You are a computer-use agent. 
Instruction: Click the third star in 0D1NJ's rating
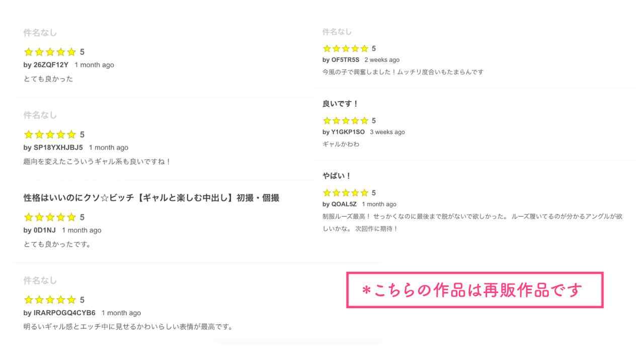click(x=50, y=217)
